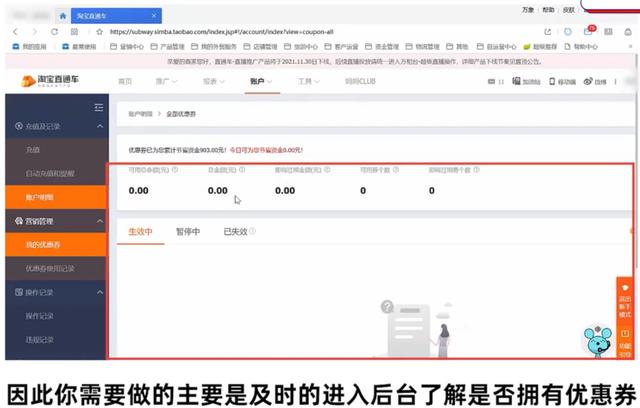Open 账户明细 in the sidebar
This screenshot has width=640, height=408.
42,196
